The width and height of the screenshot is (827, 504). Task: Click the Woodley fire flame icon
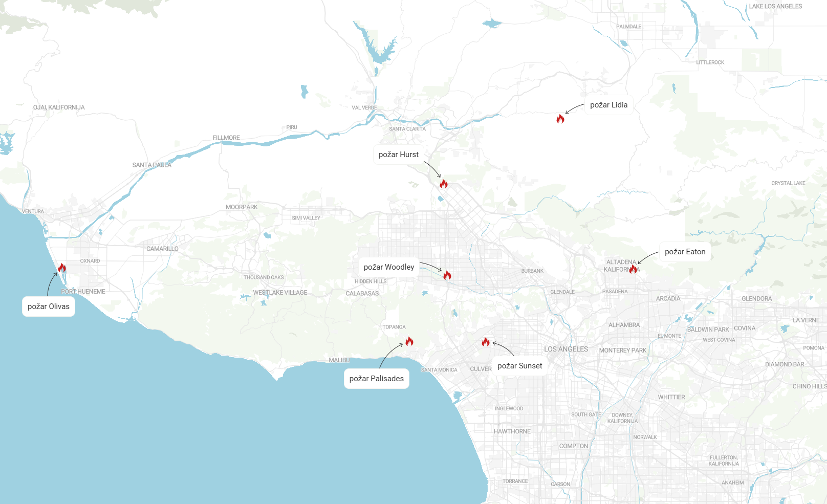click(x=447, y=275)
